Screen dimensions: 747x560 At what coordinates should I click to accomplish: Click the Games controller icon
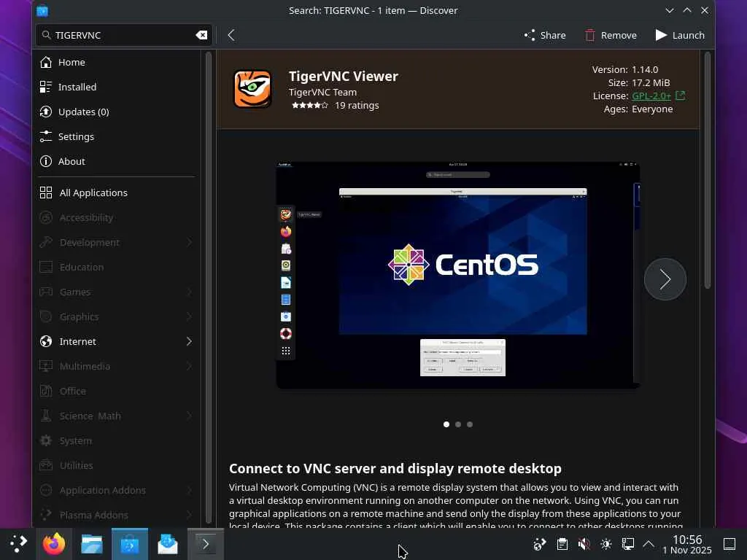coord(46,292)
